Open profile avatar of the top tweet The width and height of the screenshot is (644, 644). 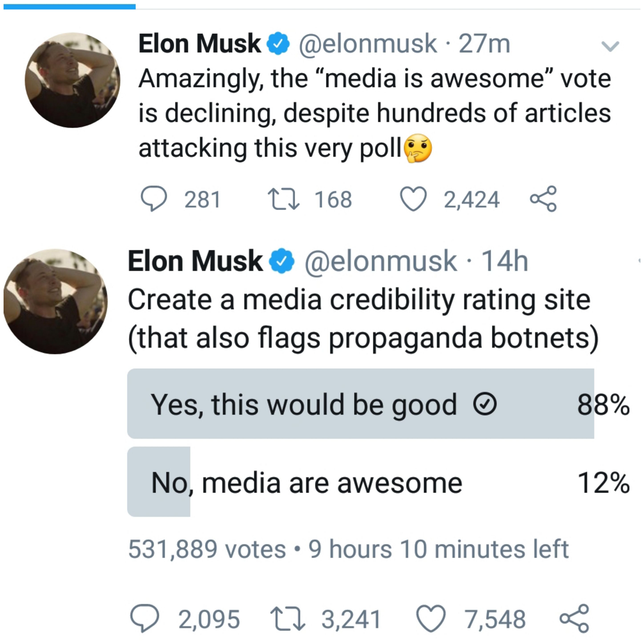(x=72, y=80)
